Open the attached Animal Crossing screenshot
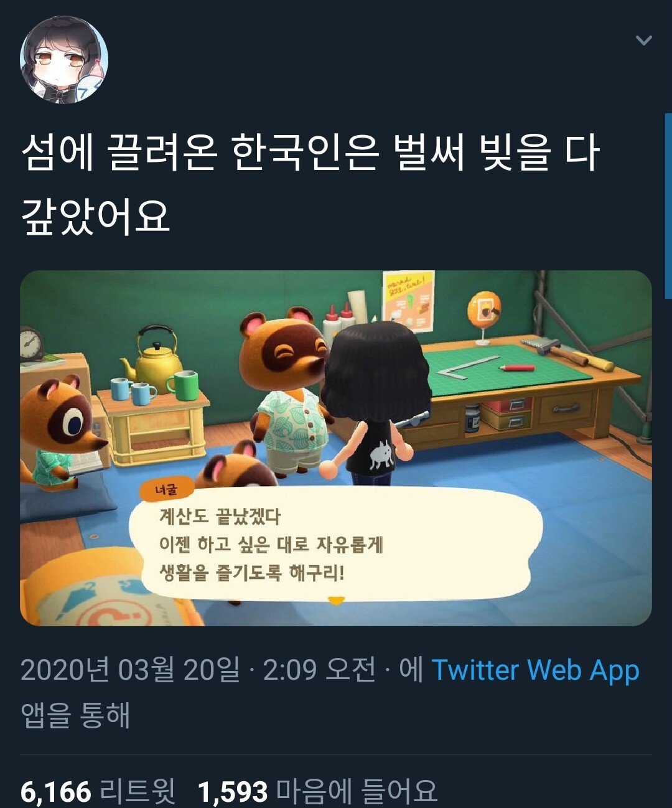The width and height of the screenshot is (672, 808). coord(336,448)
